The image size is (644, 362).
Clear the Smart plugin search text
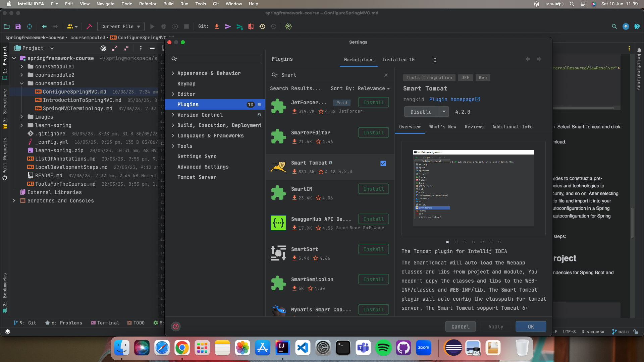(x=386, y=75)
